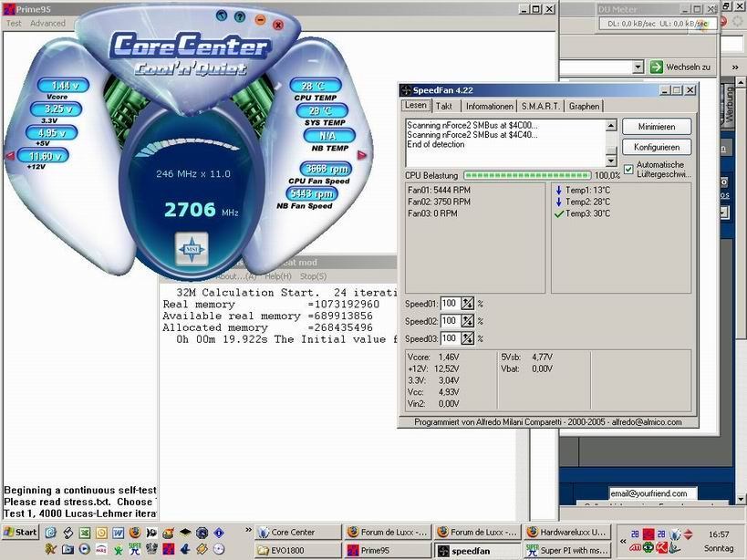Switch to the Hardwareluxx Firefox taskbar button
Viewport: 747px width, 560px height.
click(567, 533)
